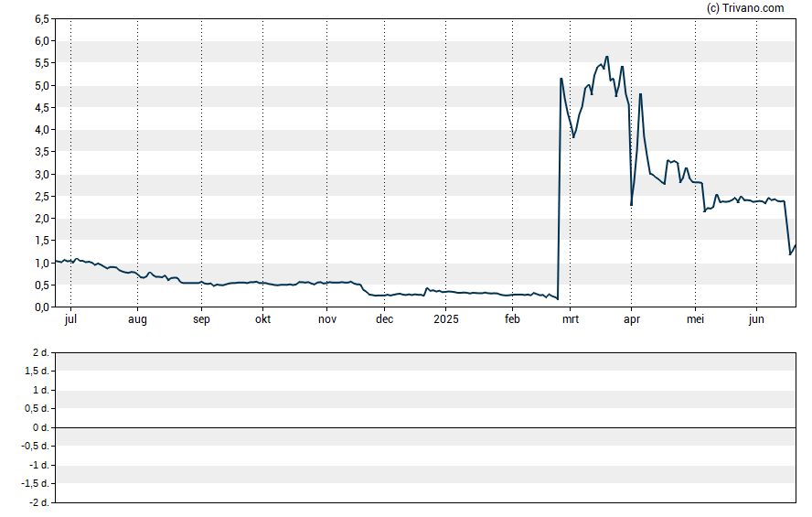Click the '0 d.' label on lower chart

click(41, 428)
